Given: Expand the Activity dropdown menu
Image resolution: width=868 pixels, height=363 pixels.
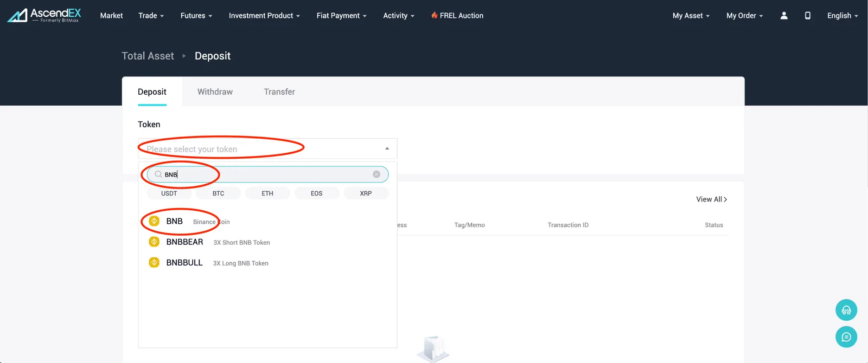Looking at the screenshot, I should [x=399, y=16].
